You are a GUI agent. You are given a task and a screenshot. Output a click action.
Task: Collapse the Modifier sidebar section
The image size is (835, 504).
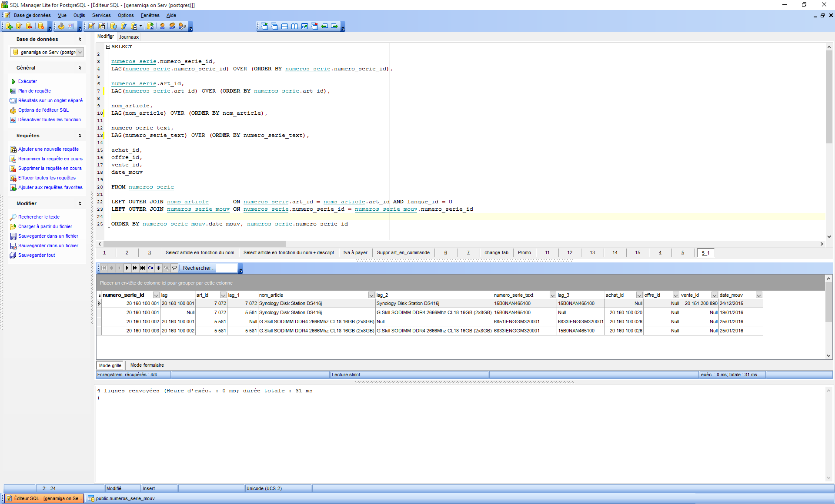pyautogui.click(x=80, y=203)
